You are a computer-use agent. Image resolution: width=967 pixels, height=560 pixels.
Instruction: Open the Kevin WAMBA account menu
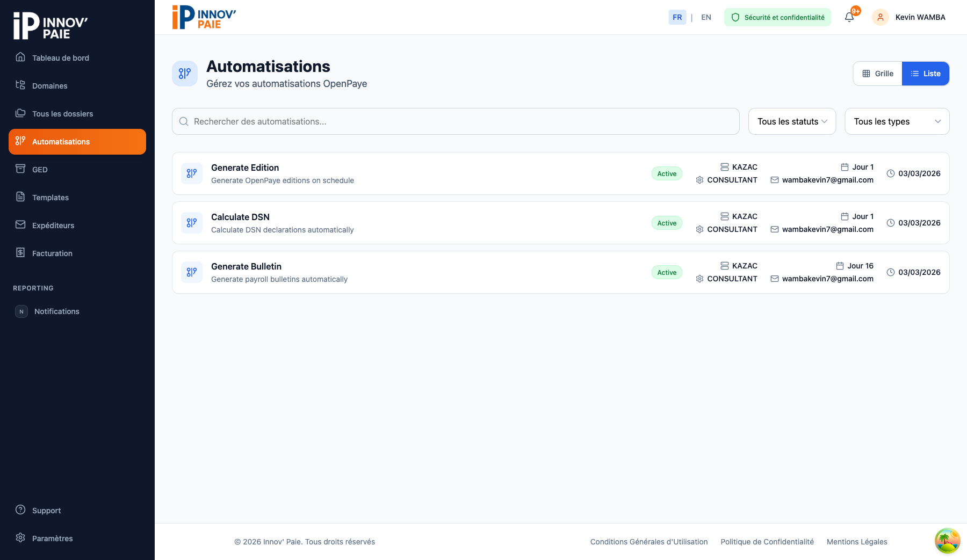point(909,17)
